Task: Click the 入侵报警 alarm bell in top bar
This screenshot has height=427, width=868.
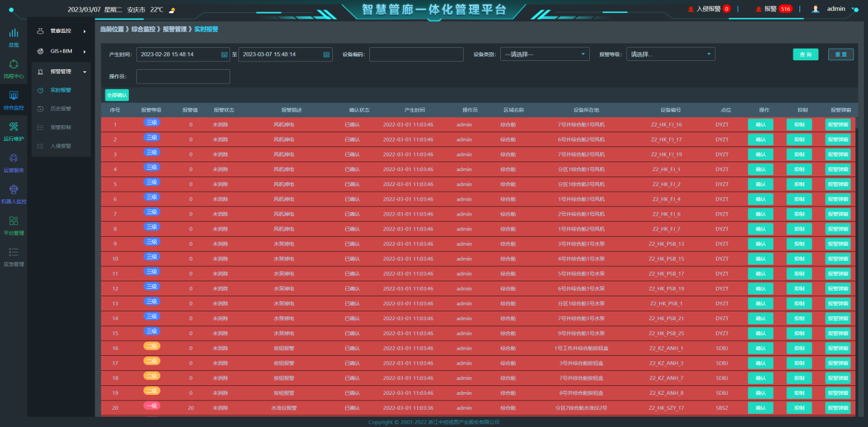Action: 691,9
